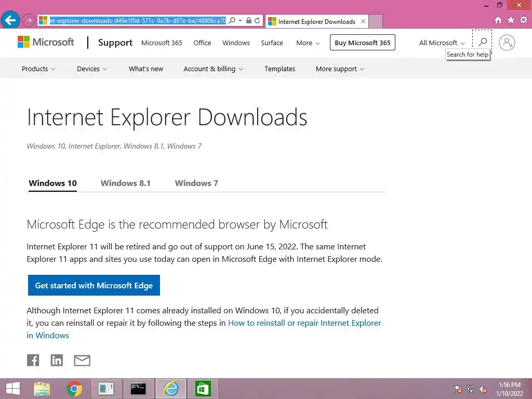Viewport: 532px width, 399px height.
Task: Share page via Facebook icon
Action: point(33,361)
